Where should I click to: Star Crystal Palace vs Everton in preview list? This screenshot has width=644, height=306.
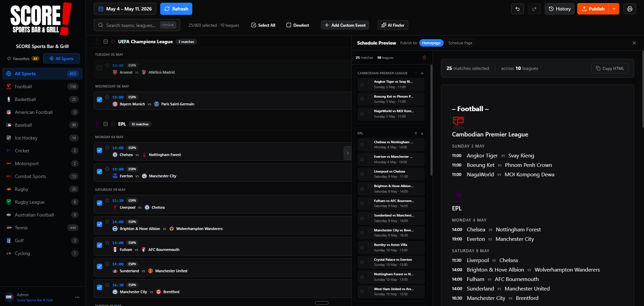(362, 262)
